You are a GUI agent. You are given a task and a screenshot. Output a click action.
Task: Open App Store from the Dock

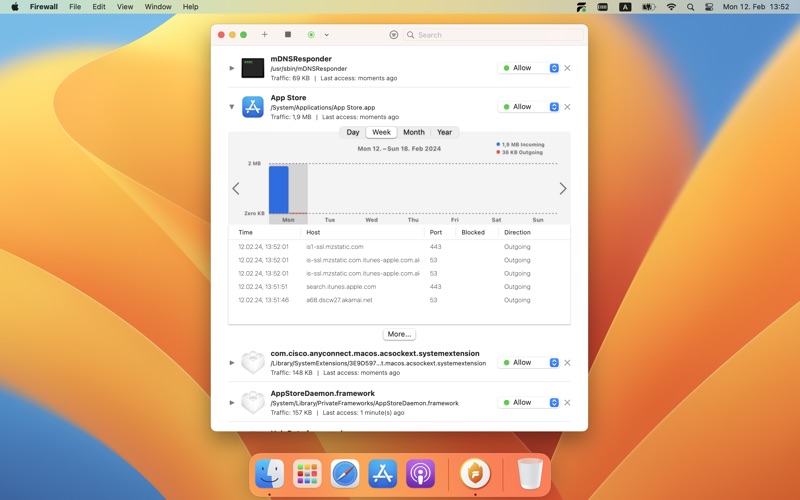coord(383,473)
